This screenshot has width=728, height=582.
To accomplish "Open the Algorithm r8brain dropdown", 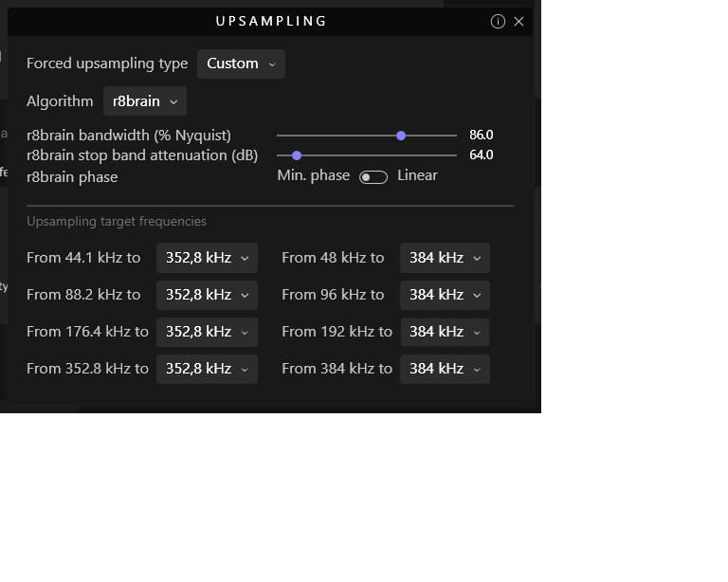I will (144, 101).
